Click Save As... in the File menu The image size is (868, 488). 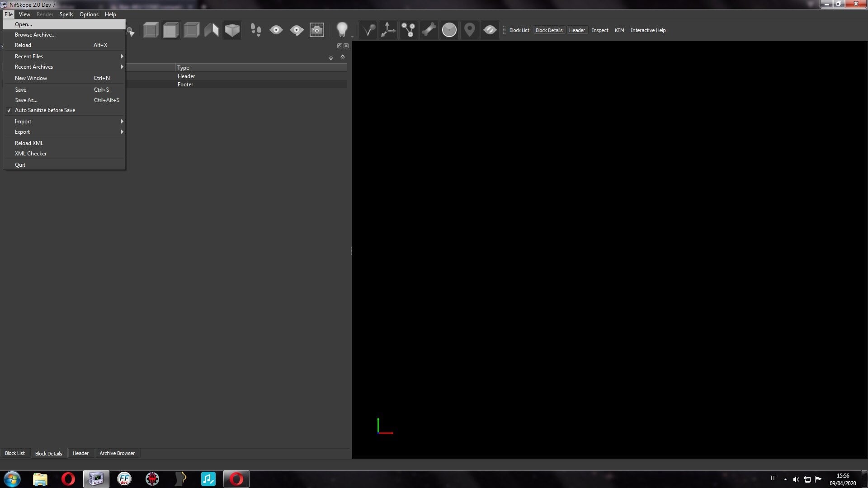pos(64,100)
